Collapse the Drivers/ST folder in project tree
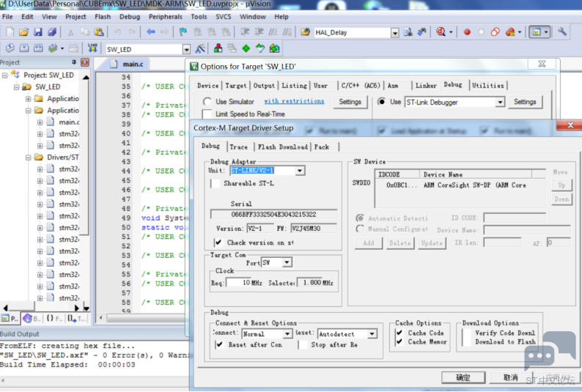Screen dimensions: 582x392 tap(28, 158)
